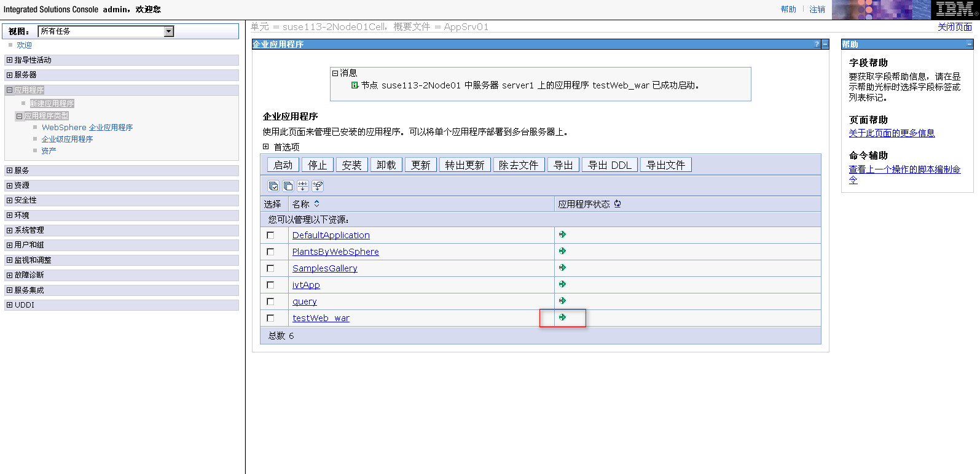Open WebSphere 企业应用程序 navigation link
Viewport: 980px width, 474px height.
point(87,128)
